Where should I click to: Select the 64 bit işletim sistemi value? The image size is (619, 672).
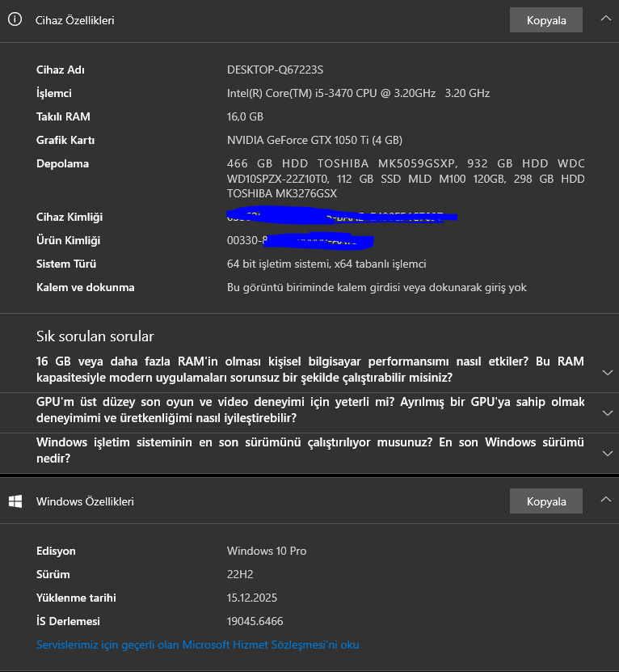tap(326, 264)
